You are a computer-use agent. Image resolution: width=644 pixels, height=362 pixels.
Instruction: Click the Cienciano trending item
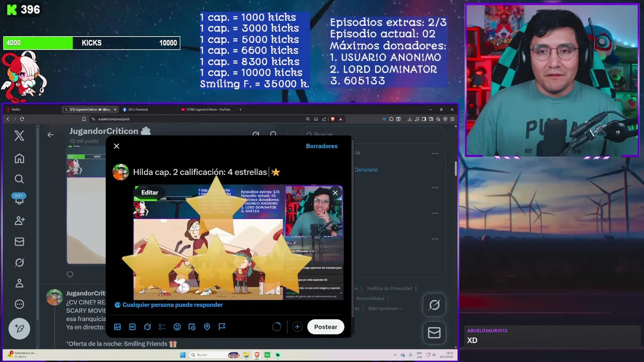tap(365, 170)
